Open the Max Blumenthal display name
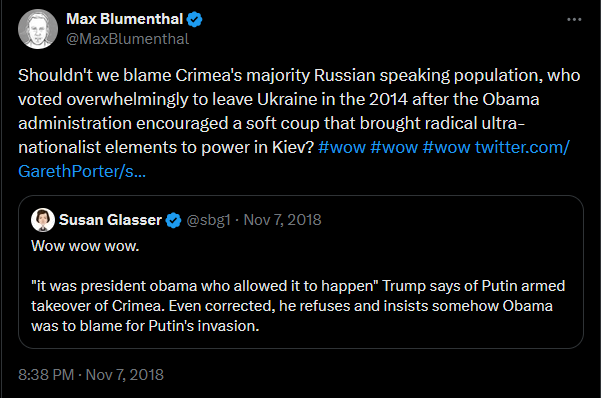This screenshot has height=398, width=601. pyautogui.click(x=125, y=19)
